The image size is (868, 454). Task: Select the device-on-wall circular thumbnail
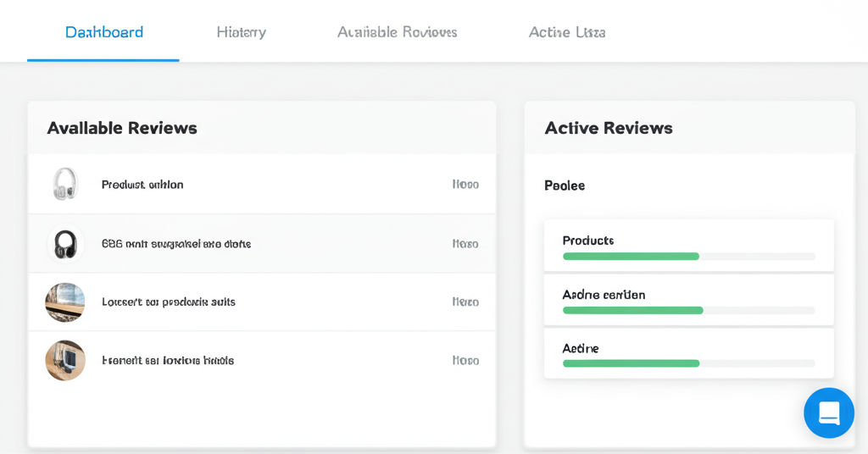pyautogui.click(x=65, y=361)
